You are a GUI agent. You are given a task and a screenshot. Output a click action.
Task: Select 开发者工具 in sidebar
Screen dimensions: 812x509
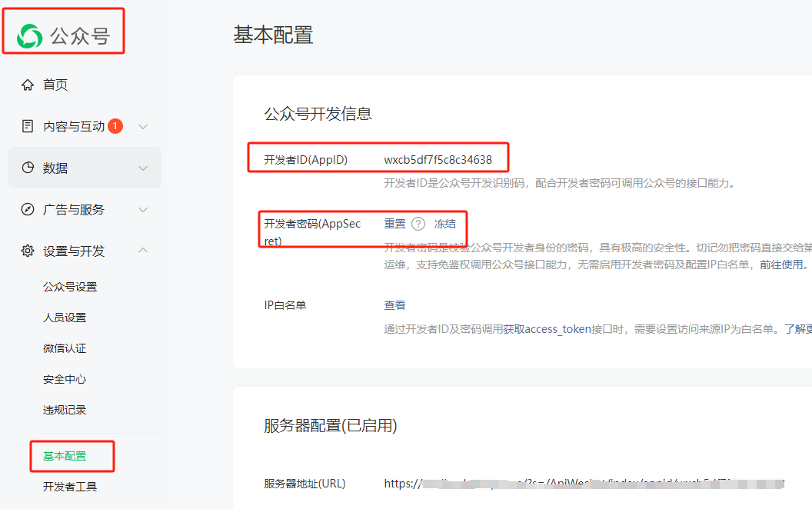[70, 487]
